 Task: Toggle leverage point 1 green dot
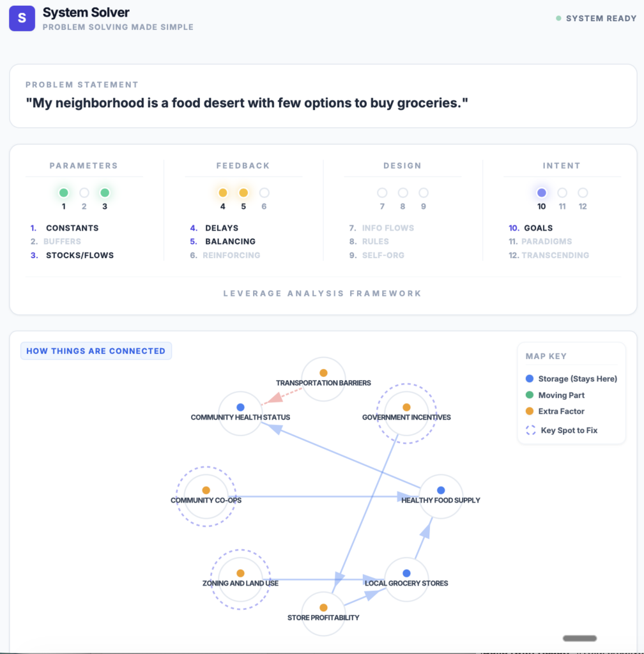[64, 192]
